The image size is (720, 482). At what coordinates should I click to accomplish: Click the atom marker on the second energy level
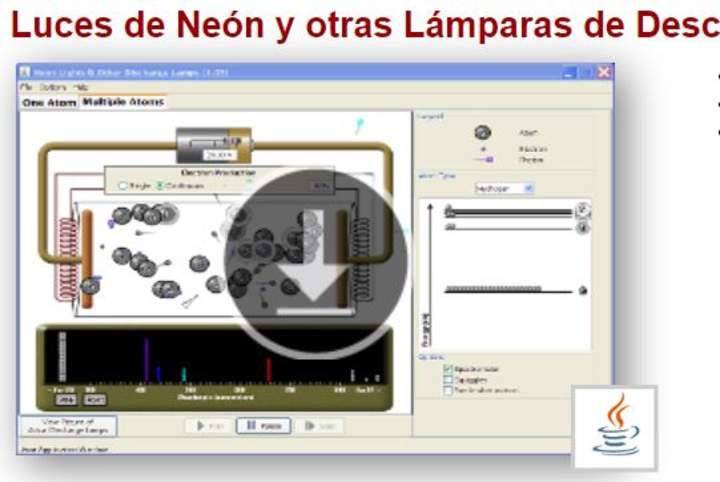click(583, 227)
